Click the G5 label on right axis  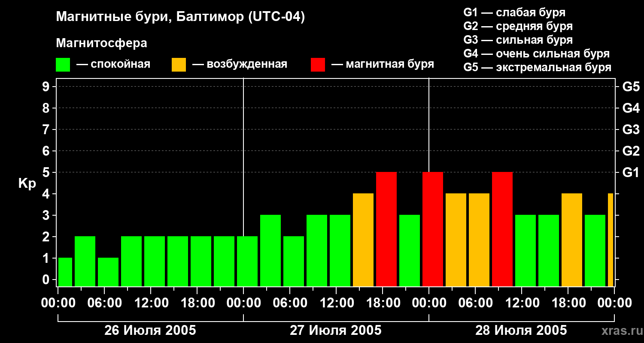[x=631, y=87]
